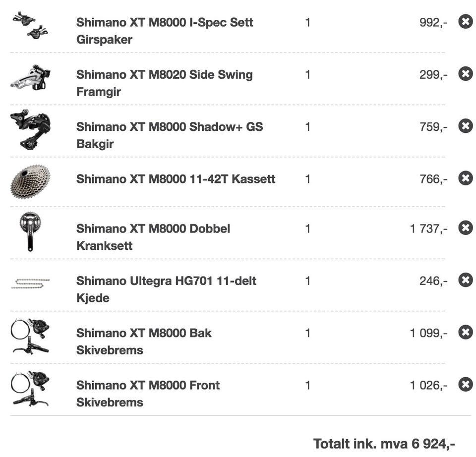This screenshot has height=457, width=476.
Task: Click the front derailleur product thumbnail
Action: (30, 78)
